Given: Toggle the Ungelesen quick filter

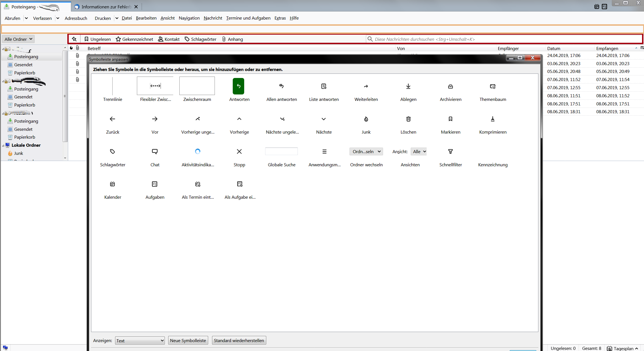Looking at the screenshot, I should tap(98, 39).
